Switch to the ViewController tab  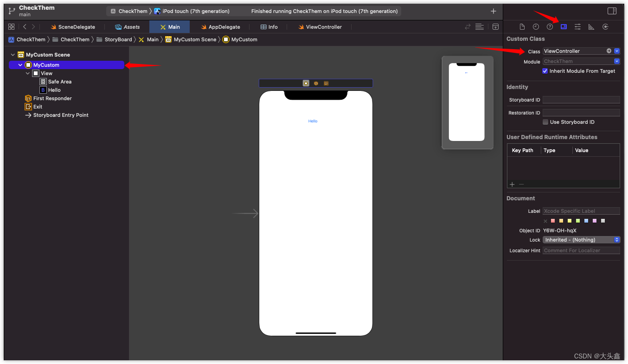tap(320, 27)
